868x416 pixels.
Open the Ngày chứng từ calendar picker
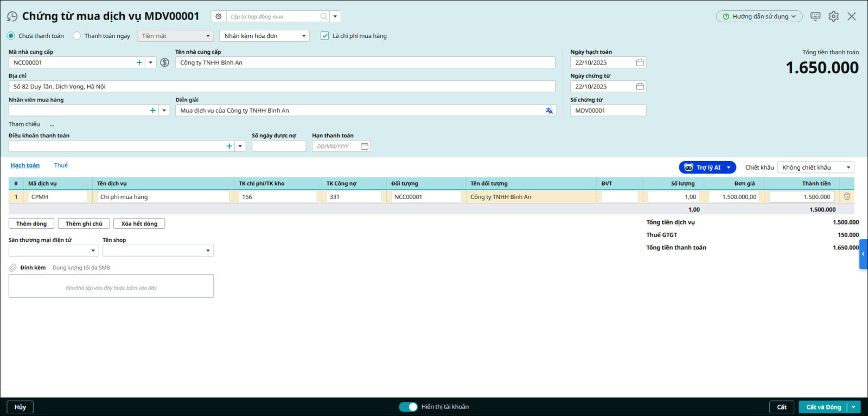point(640,86)
